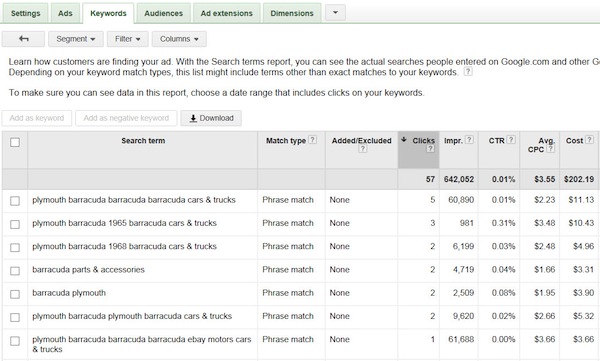The width and height of the screenshot is (600, 361).
Task: Select the 'barracuda plymouth' row checkbox
Action: (15, 294)
